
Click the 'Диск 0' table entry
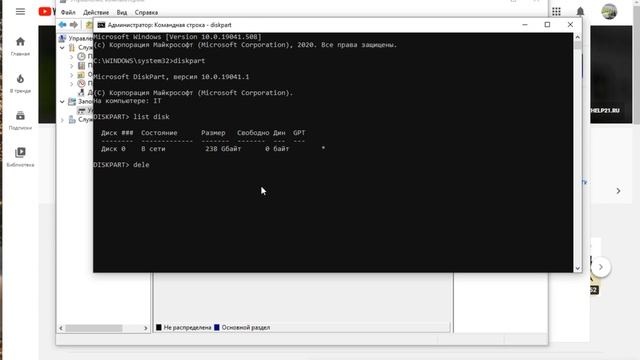(113, 149)
